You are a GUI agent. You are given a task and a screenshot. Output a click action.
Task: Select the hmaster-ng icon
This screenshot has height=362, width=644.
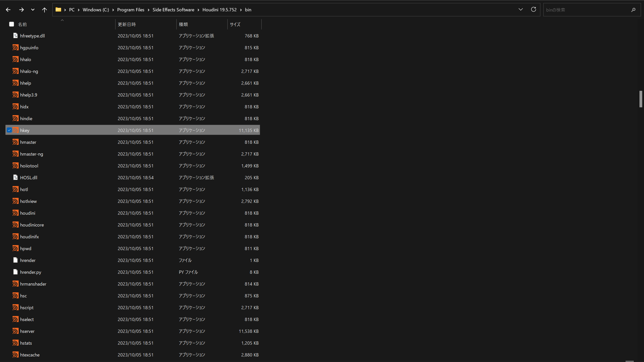coord(15,154)
